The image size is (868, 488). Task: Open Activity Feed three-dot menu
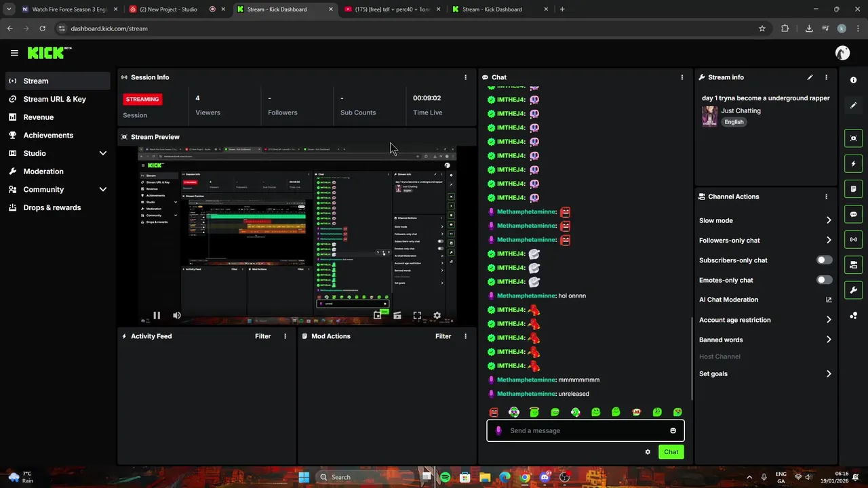285,336
